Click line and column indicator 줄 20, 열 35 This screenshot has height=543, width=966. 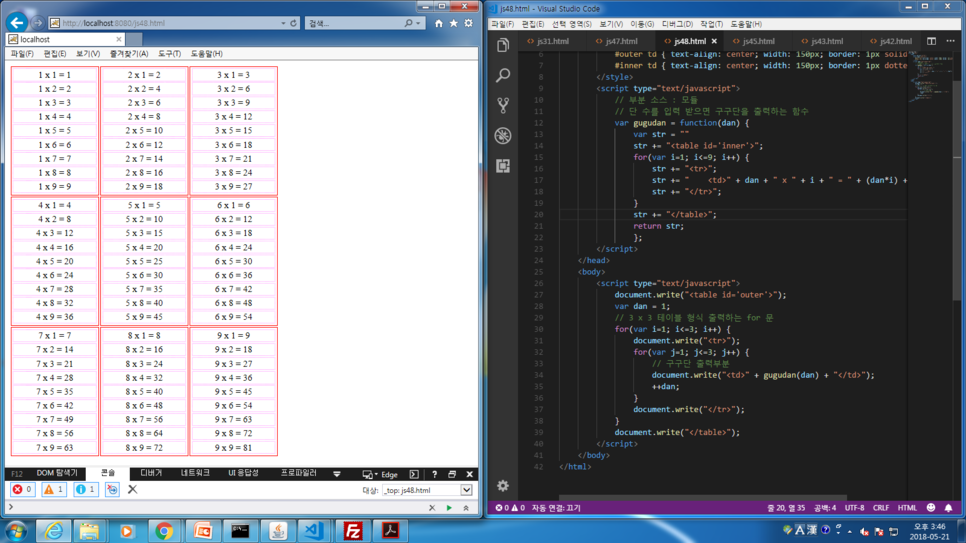(785, 508)
